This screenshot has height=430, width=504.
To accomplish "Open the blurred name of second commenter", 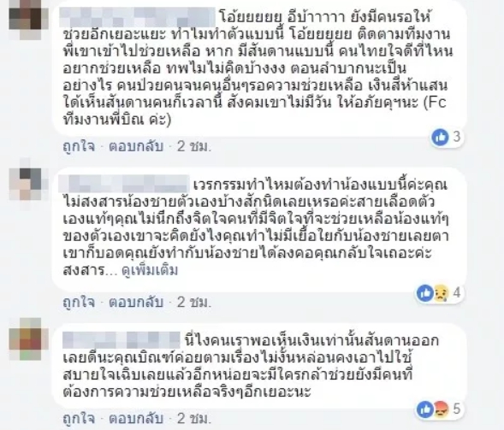I will (x=125, y=184).
